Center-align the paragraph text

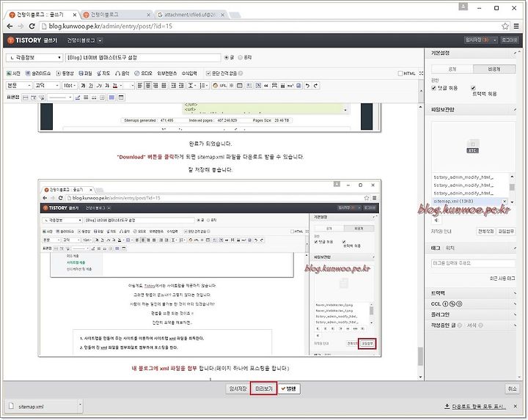pos(148,86)
